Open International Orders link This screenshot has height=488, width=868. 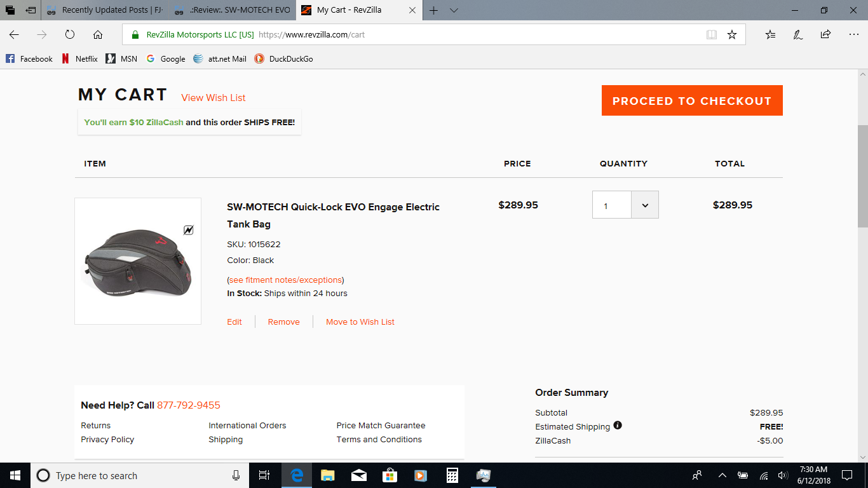(247, 426)
